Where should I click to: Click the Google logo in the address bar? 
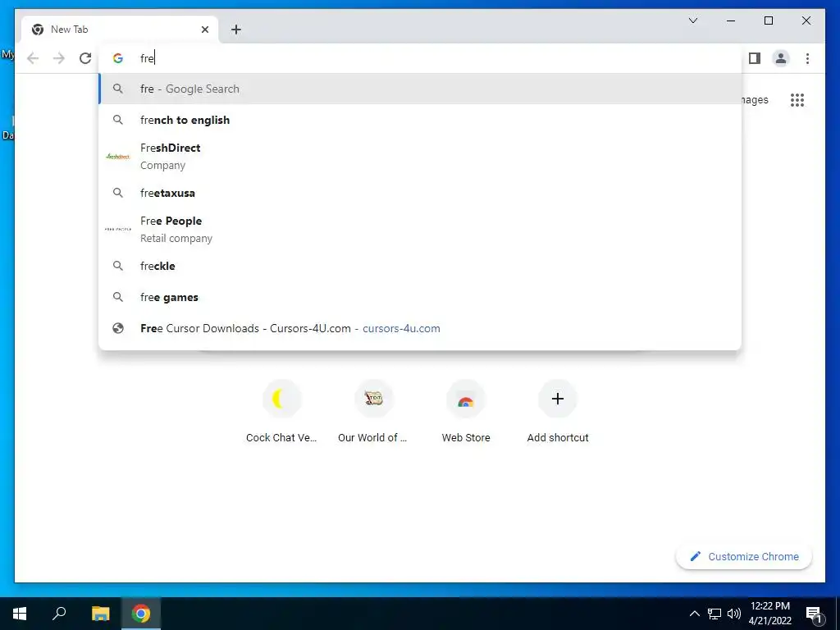(118, 58)
